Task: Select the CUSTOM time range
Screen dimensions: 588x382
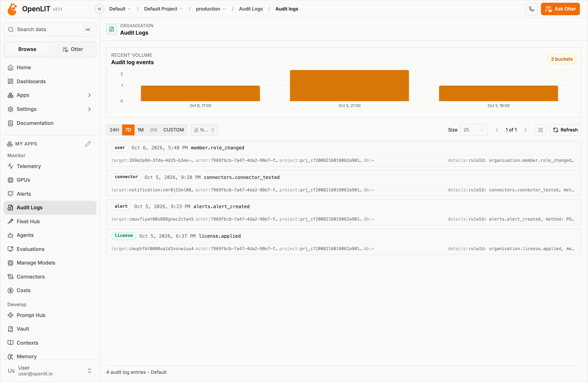Action: 173,130
